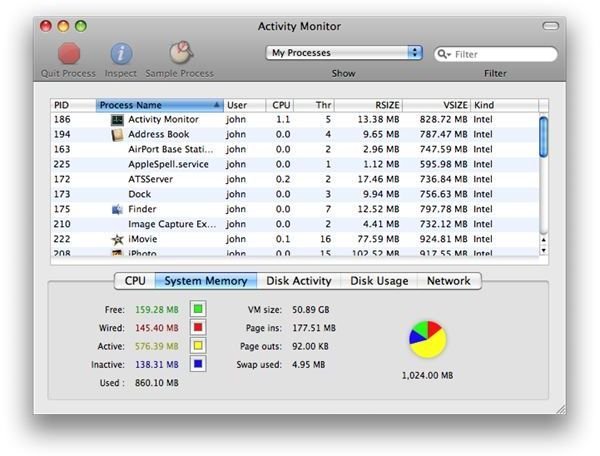600x456 pixels.
Task: Click the scroll down arrow of process list
Action: (x=543, y=250)
